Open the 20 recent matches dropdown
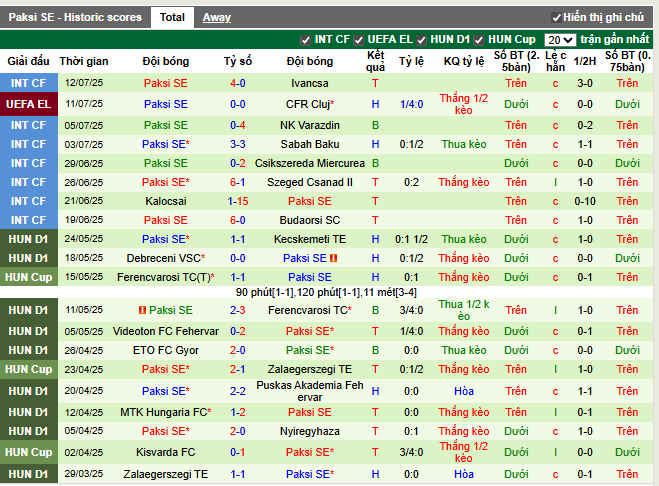This screenshot has width=659, height=486. [x=560, y=40]
